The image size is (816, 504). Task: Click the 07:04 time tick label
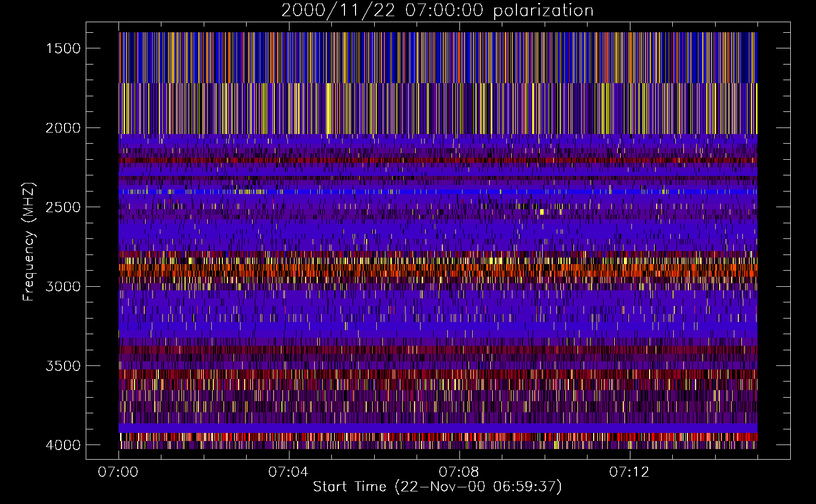pos(288,472)
